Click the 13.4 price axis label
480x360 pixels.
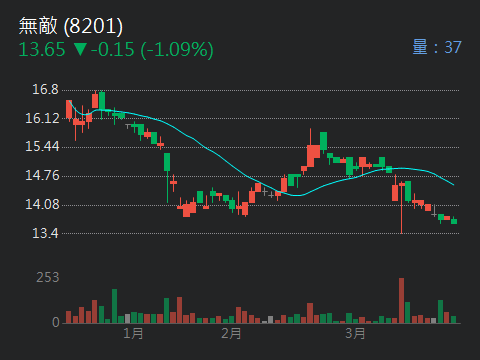(x=45, y=233)
